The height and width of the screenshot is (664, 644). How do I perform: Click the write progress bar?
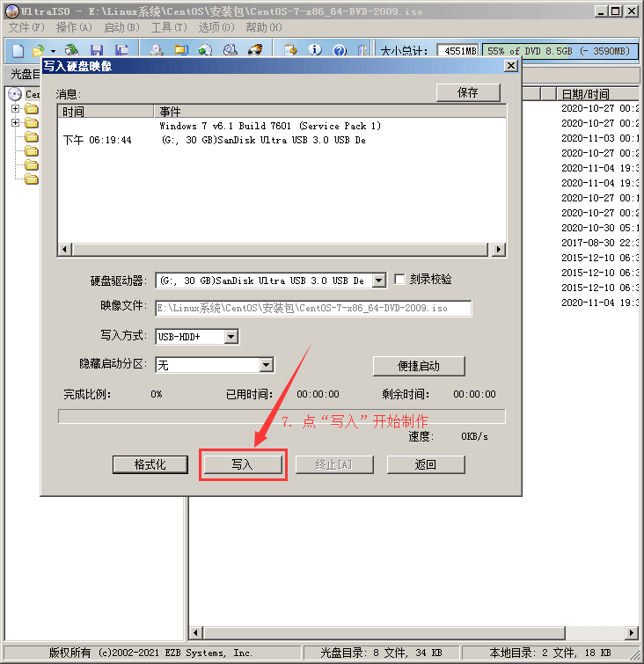pos(282,416)
